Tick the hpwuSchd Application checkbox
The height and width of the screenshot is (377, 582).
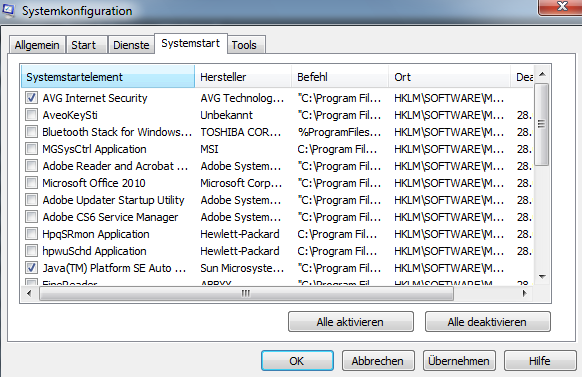click(32, 251)
